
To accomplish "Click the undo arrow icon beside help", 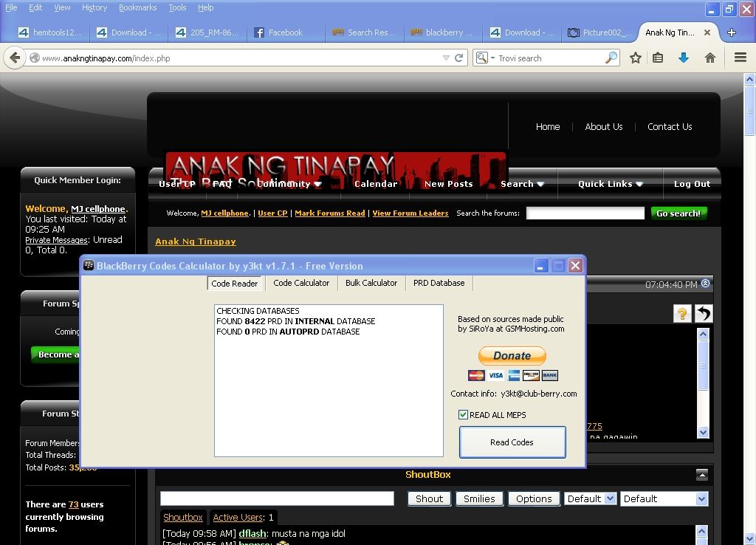I will tap(704, 314).
